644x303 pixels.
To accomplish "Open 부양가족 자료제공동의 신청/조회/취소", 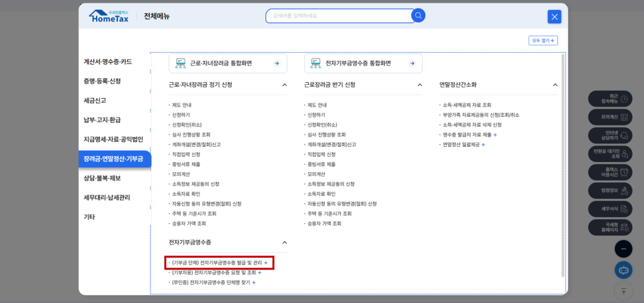I will (x=481, y=115).
